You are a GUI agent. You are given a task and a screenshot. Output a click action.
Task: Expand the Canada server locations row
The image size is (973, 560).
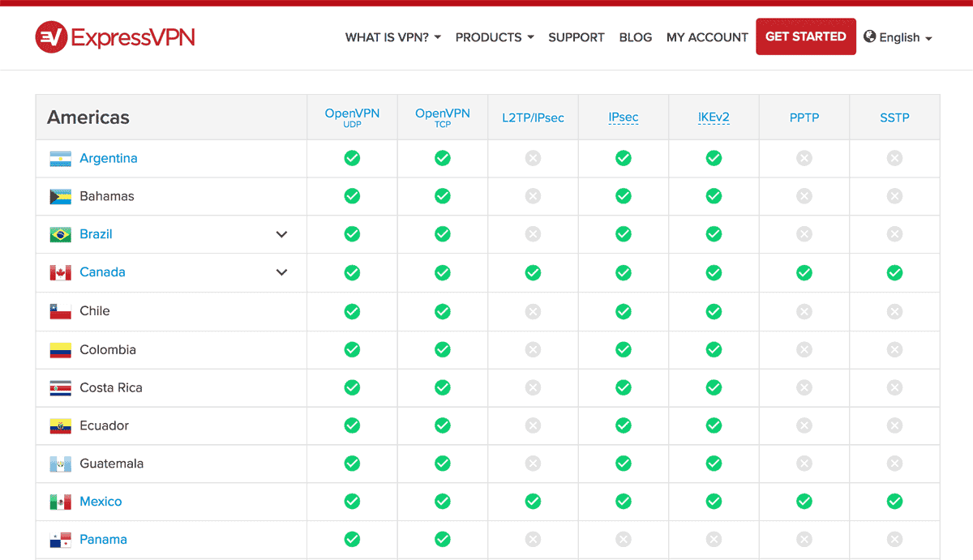click(281, 272)
